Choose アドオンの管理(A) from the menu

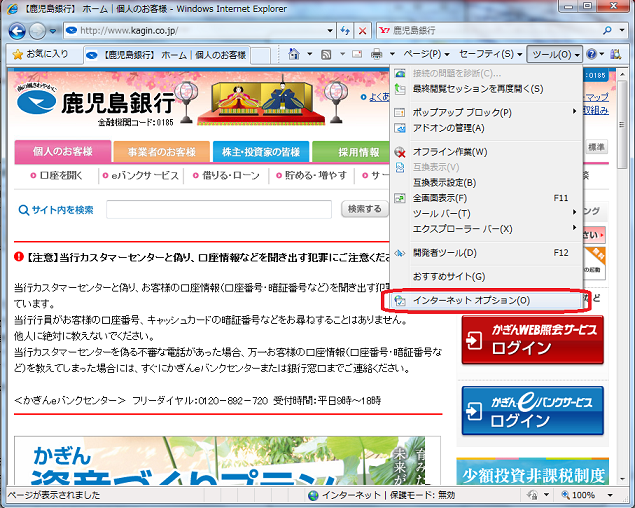tap(486, 128)
